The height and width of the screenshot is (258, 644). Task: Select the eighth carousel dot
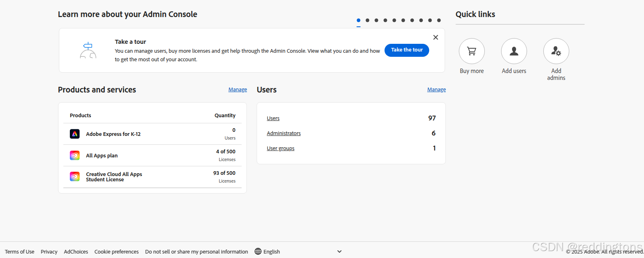(421, 20)
